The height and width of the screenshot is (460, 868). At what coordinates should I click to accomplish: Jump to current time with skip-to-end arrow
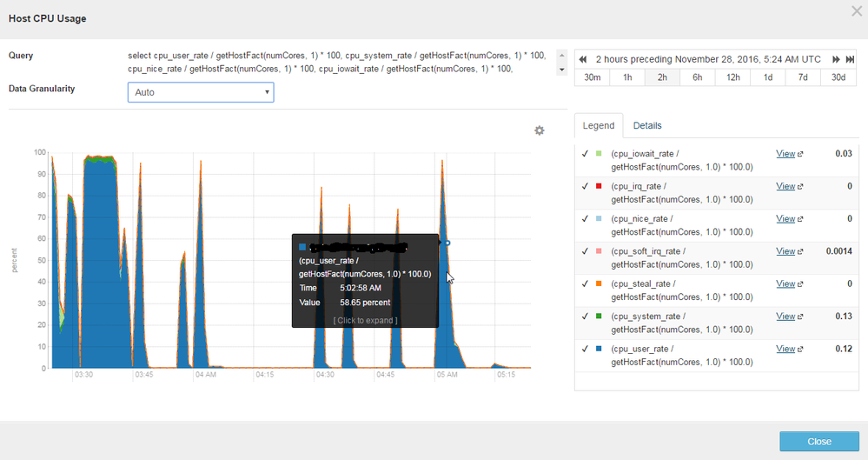[850, 59]
